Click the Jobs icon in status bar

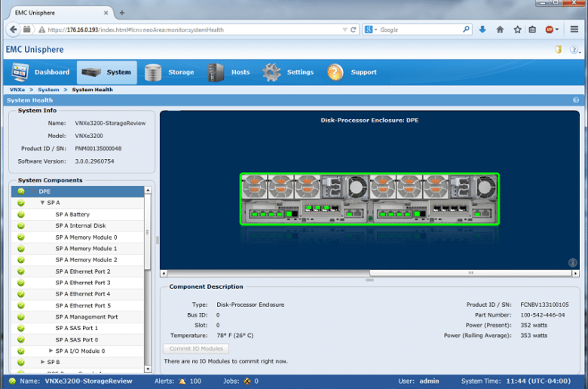point(247,381)
